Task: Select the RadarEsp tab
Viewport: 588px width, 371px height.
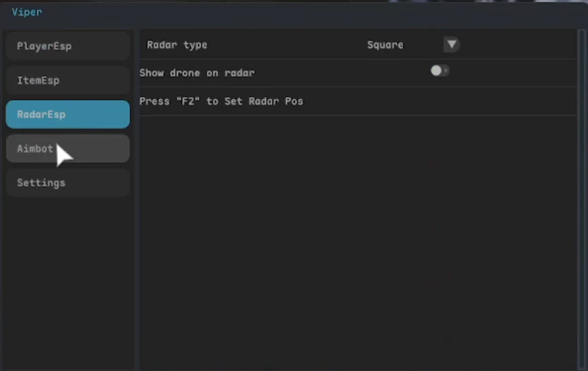Action: coord(68,114)
